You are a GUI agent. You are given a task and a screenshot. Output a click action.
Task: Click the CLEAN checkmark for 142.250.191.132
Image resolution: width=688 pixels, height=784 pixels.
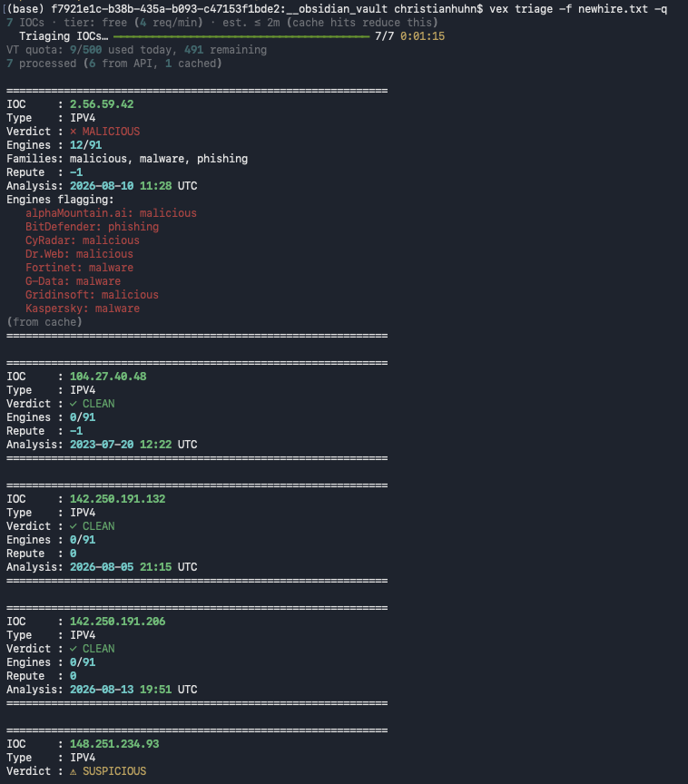point(73,526)
